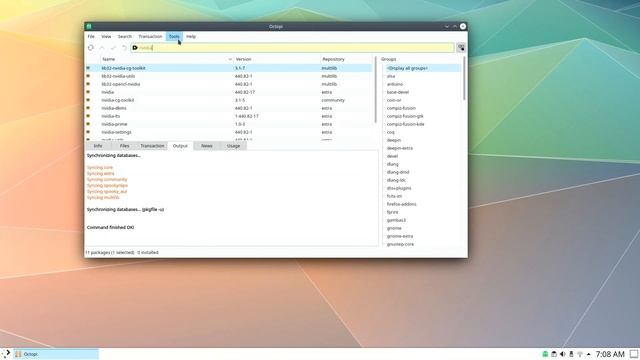The image size is (640, 360).
Task: Open the File menu
Action: coord(91,36)
